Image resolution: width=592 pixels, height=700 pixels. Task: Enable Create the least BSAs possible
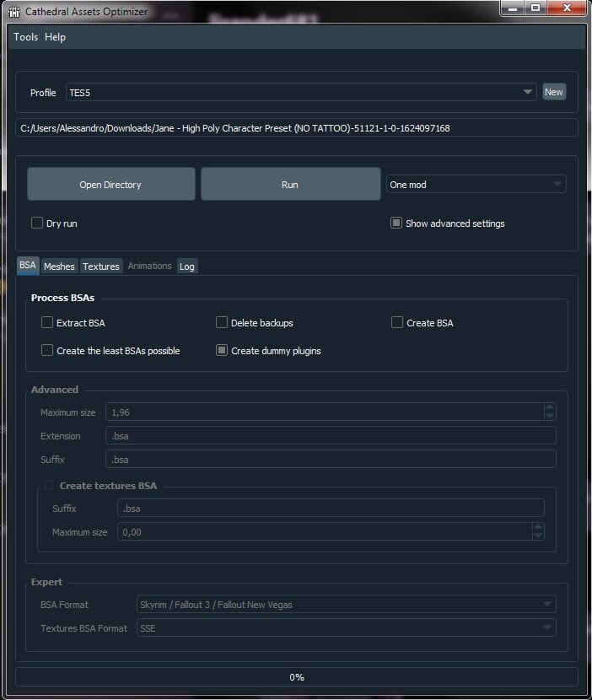point(47,350)
